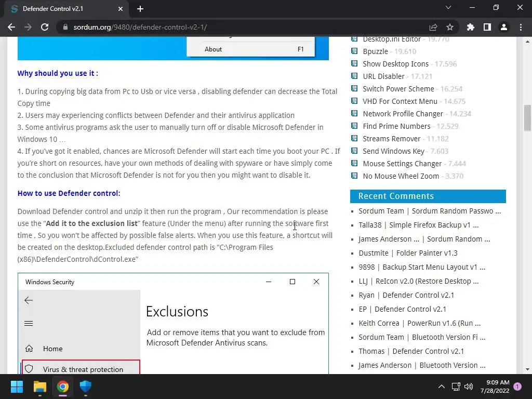
Task: Open Talla38 Simple Firefox Backup comment
Action: tap(418, 225)
